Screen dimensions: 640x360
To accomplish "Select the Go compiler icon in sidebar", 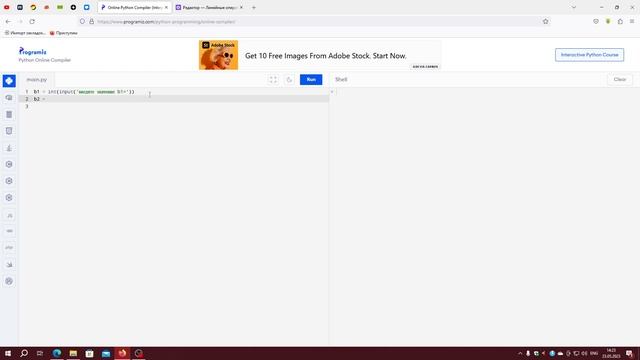I will pos(9,231).
